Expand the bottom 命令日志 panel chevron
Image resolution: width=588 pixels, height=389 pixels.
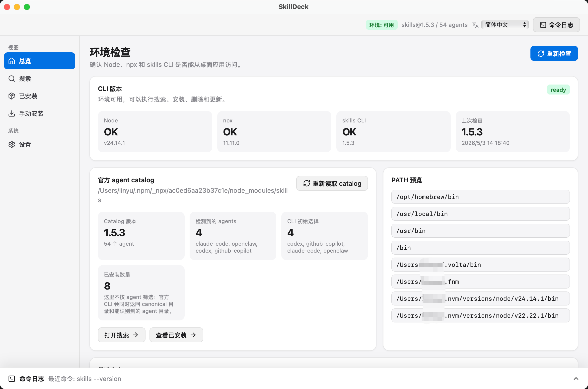(576, 379)
